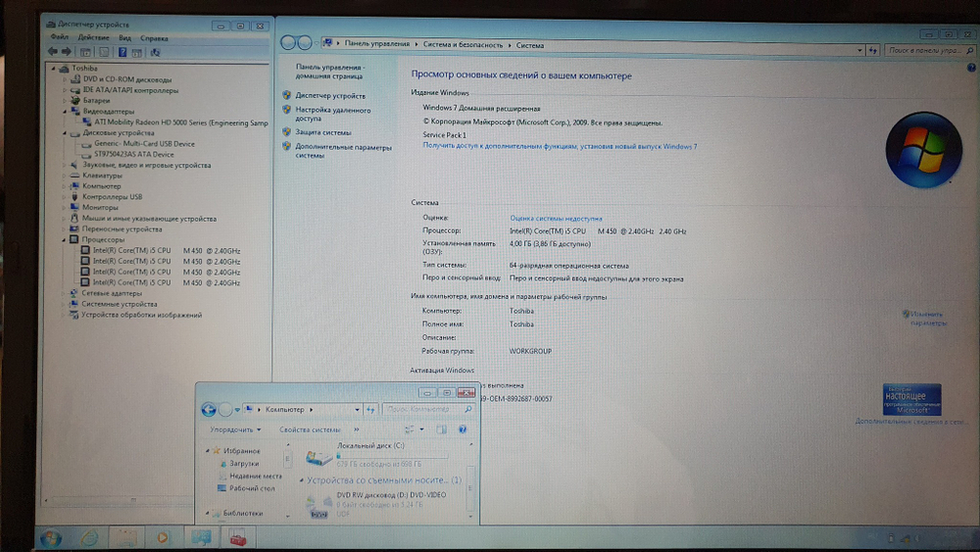Image resolution: width=980 pixels, height=552 pixels.
Task: Click Батареи battery category icon
Action: point(75,100)
